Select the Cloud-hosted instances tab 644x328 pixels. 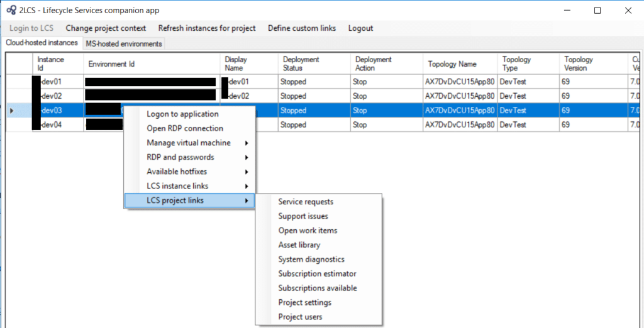pyautogui.click(x=42, y=43)
